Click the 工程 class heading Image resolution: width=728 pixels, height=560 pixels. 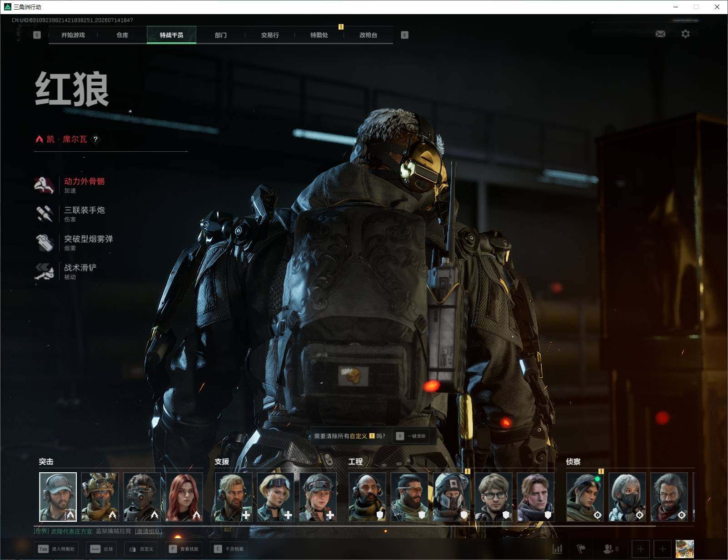click(x=355, y=461)
